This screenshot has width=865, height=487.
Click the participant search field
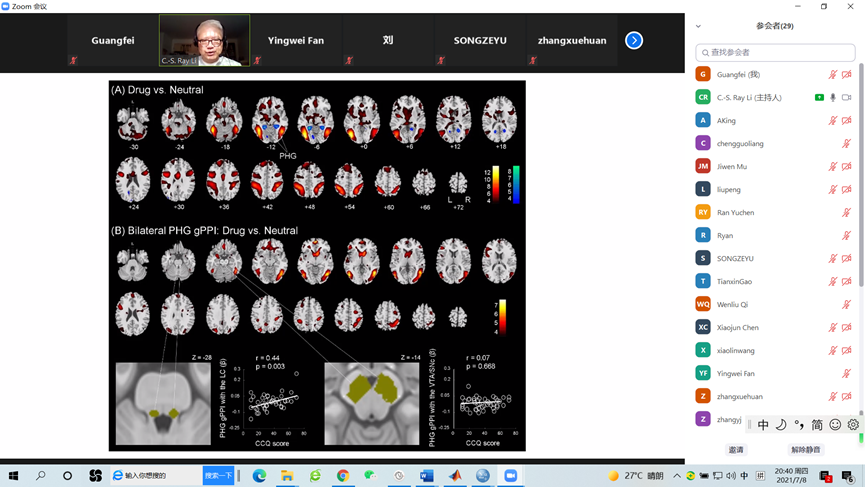coord(776,52)
